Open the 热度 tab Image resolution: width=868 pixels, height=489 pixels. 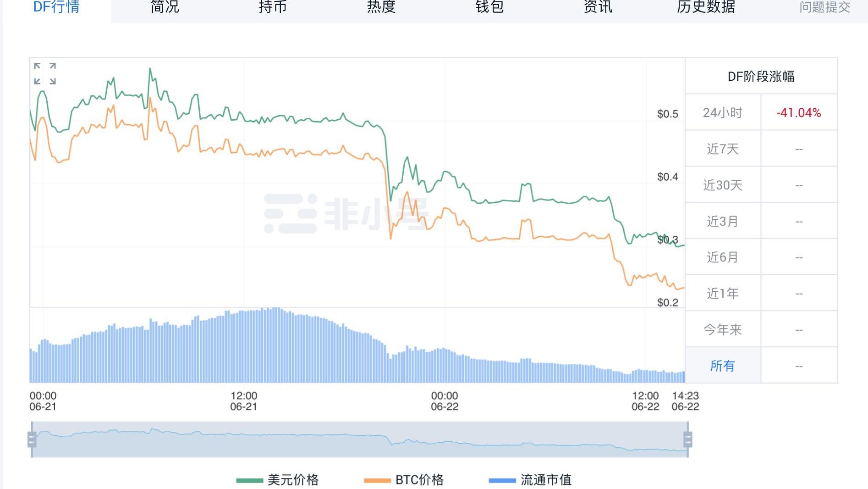pyautogui.click(x=381, y=7)
